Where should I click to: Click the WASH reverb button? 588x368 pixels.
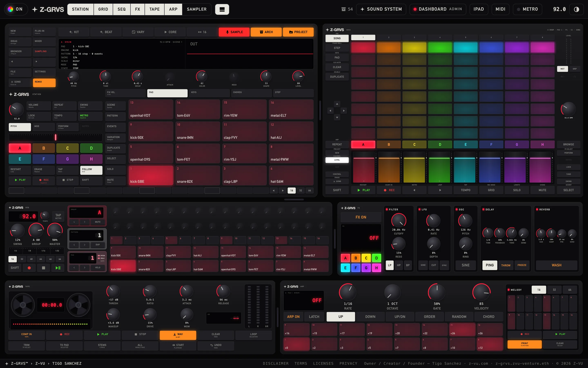pyautogui.click(x=556, y=265)
